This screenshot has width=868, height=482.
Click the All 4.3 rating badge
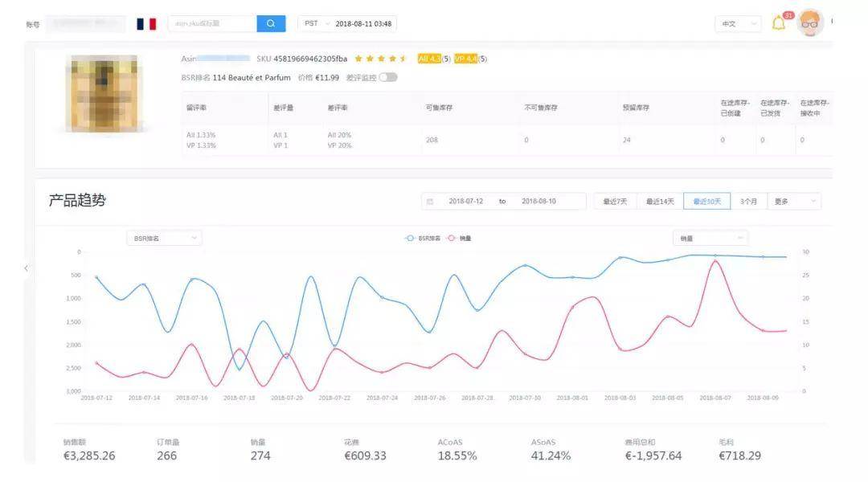429,59
